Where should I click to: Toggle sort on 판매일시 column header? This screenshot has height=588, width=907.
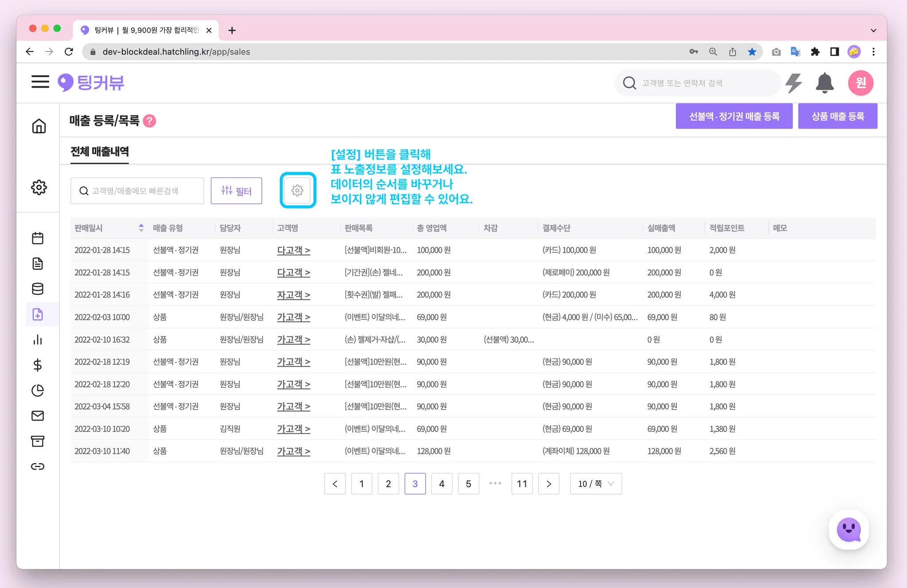click(141, 228)
